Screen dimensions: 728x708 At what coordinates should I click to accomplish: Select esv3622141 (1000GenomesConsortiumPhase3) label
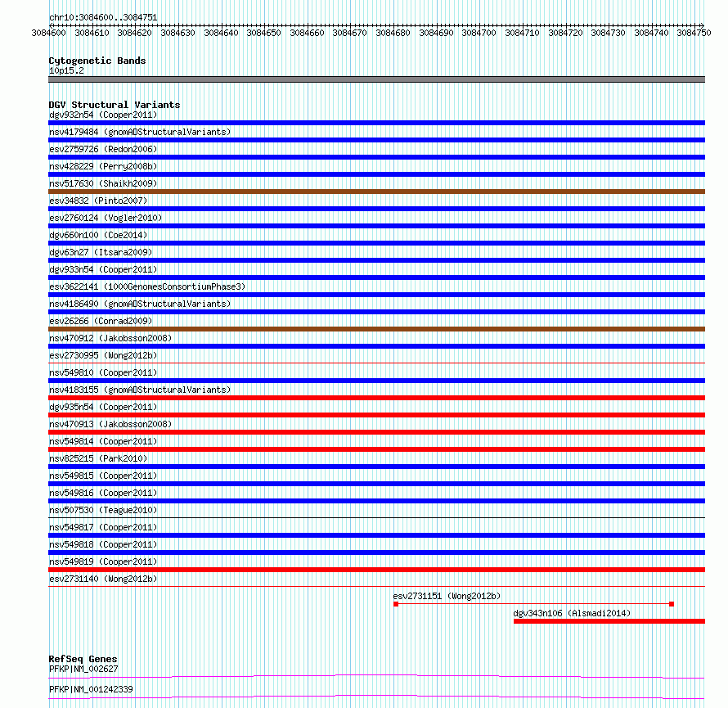(x=147, y=286)
